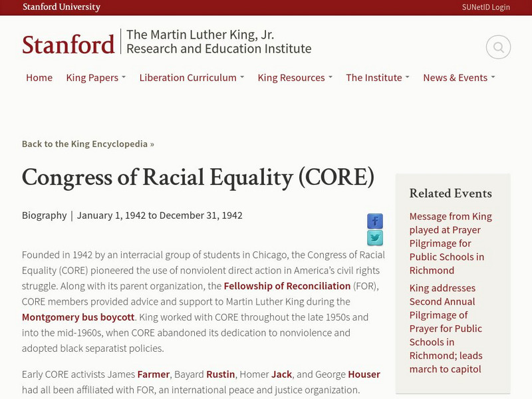The height and width of the screenshot is (399, 532).
Task: Expand the King Resources dropdown arrow
Action: [330, 77]
